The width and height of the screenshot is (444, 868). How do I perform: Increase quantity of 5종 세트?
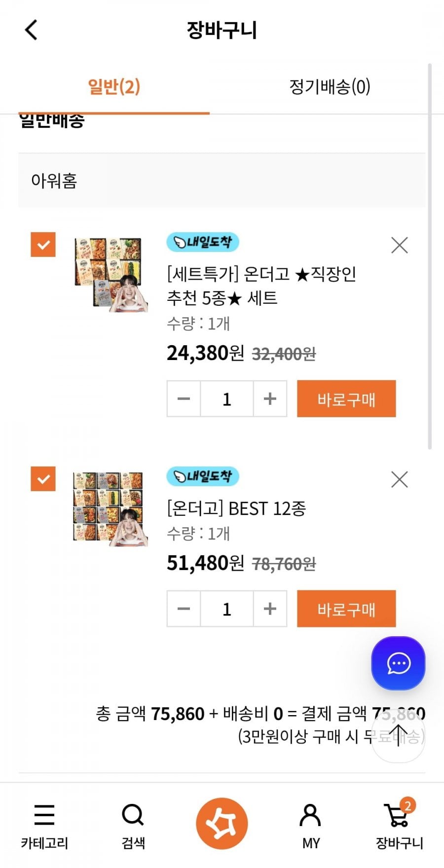(270, 398)
